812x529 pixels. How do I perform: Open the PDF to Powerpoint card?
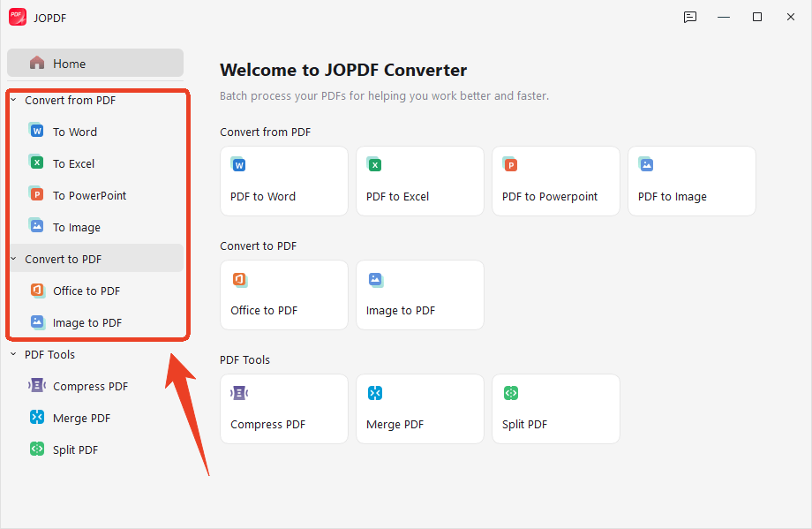[556, 181]
